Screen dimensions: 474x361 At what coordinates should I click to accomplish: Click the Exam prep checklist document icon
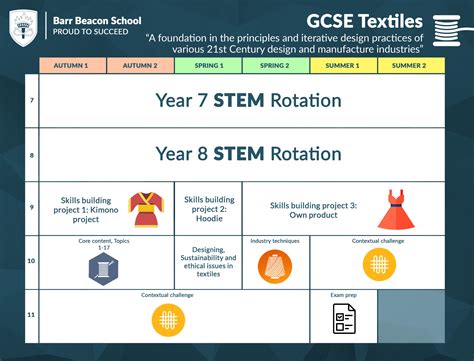point(344,319)
